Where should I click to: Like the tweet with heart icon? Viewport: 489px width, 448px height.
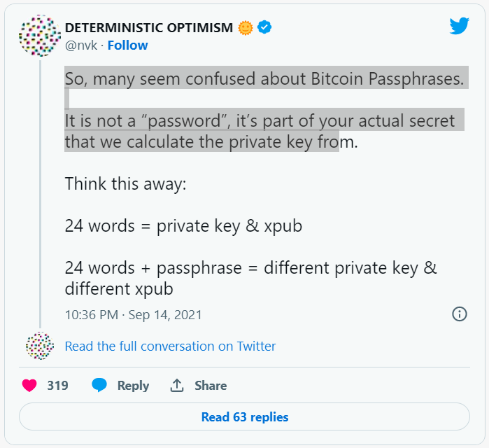(29, 385)
